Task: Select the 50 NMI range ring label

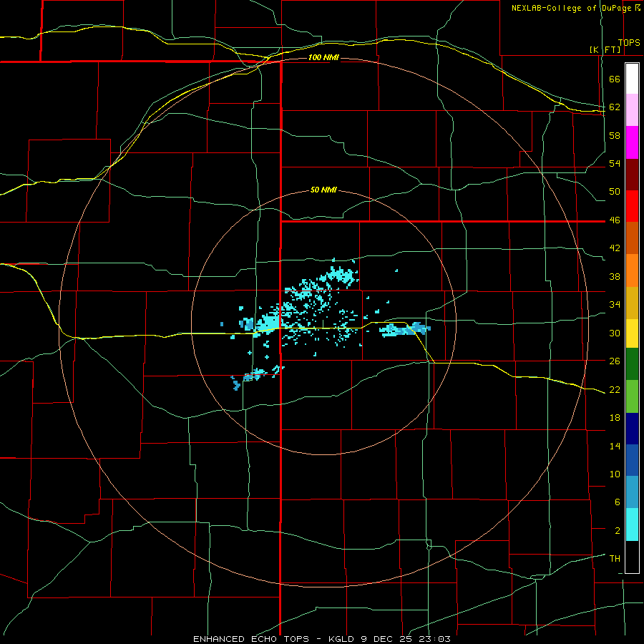Action: tap(323, 190)
